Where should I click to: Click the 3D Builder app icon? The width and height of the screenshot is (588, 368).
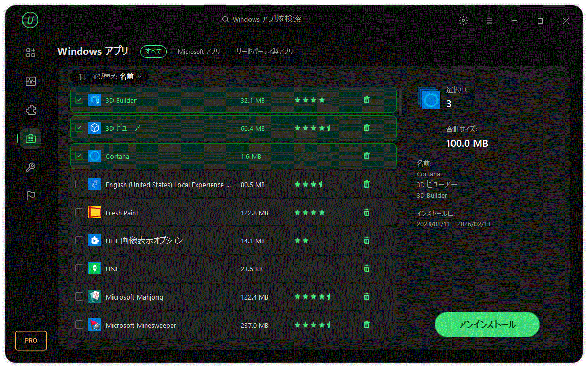click(x=95, y=100)
